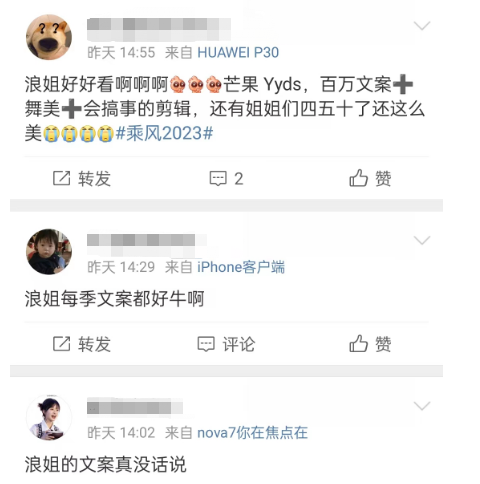The image size is (480, 484).
Task: Open the blurred username of second poster
Action: point(147,244)
